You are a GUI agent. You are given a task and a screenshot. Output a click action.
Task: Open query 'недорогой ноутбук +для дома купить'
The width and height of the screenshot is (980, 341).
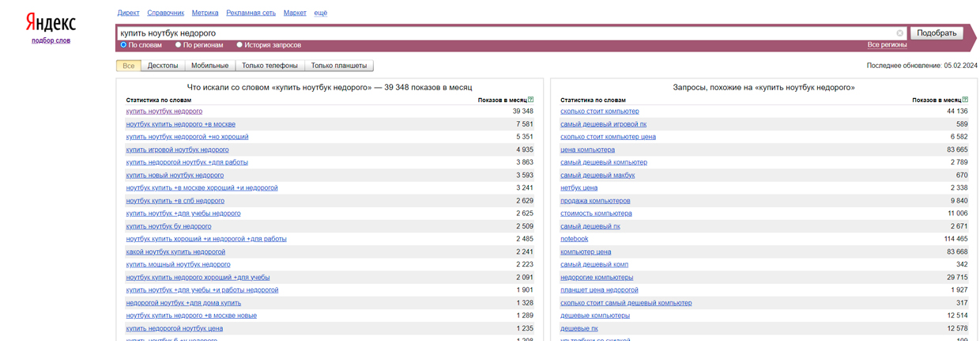coord(183,303)
